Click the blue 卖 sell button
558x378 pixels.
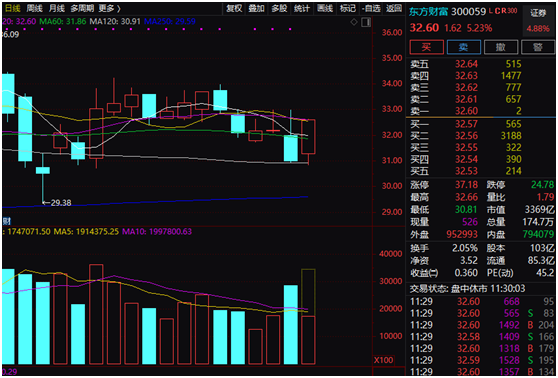click(464, 47)
